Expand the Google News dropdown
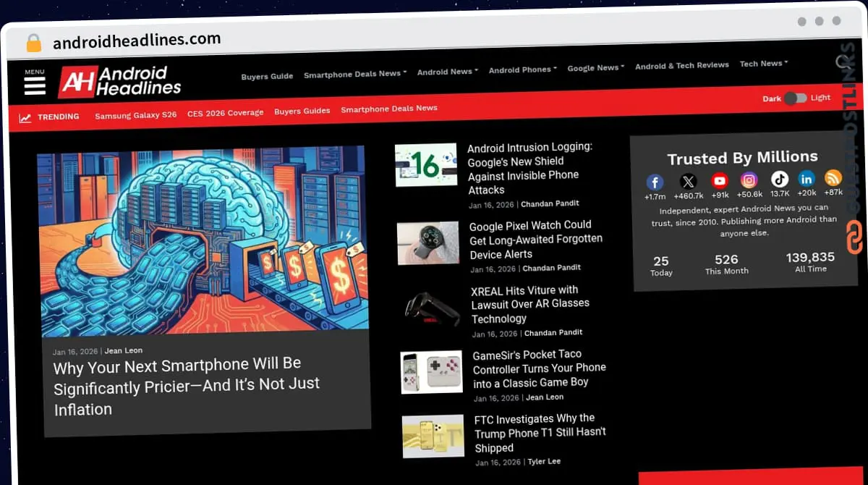 pyautogui.click(x=595, y=67)
